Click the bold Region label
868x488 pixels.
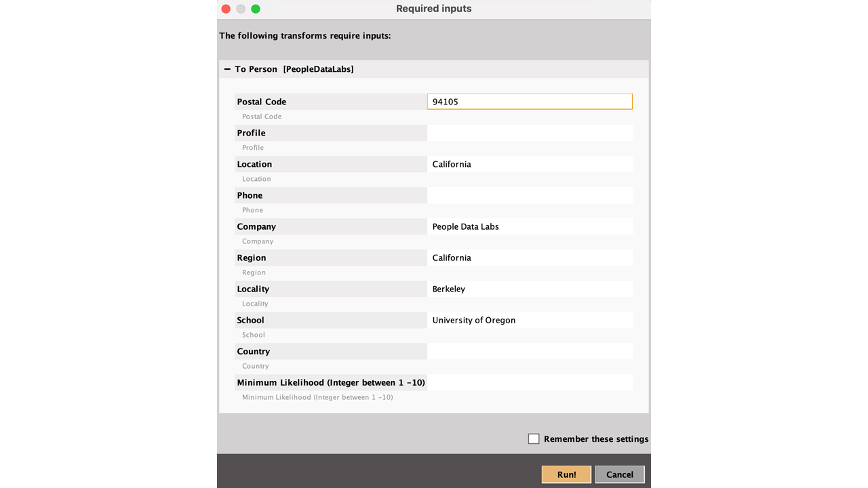252,258
